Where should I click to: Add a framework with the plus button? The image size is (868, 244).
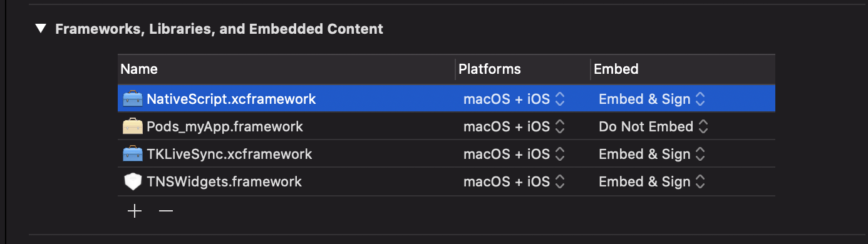pyautogui.click(x=135, y=211)
